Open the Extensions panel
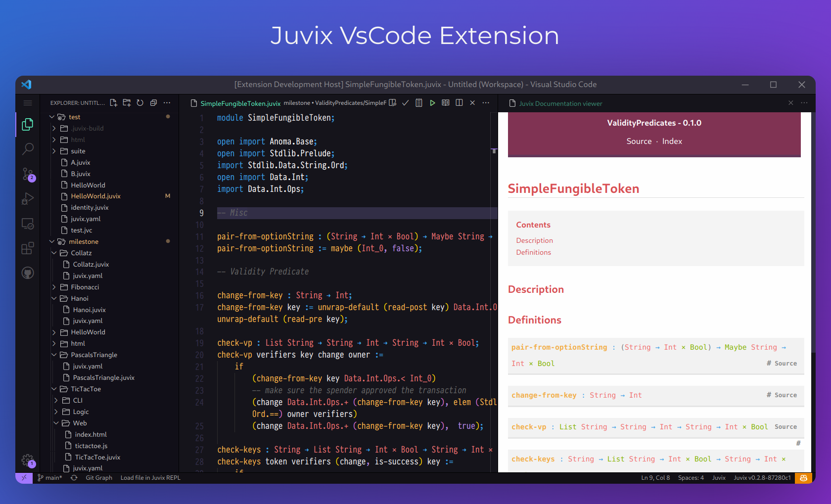Viewport: 831px width, 504px height. (27, 248)
